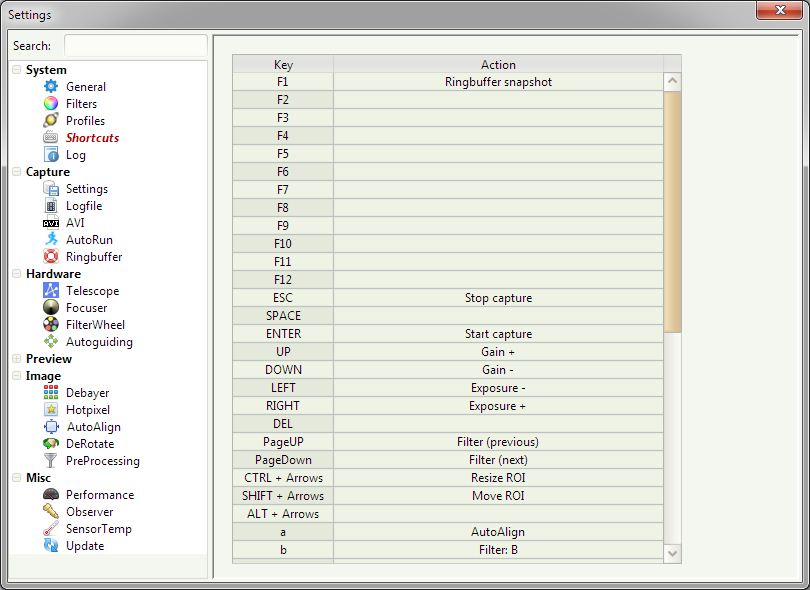Close the Settings window
The image size is (810, 590).
[x=780, y=10]
